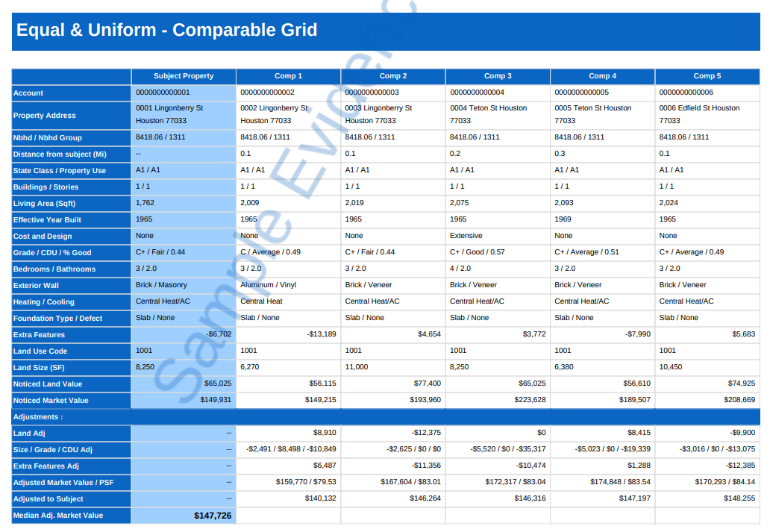Click address '0001 Lingonberry St Houston 77033'
This screenshot has height=532, width=770.
(169, 114)
